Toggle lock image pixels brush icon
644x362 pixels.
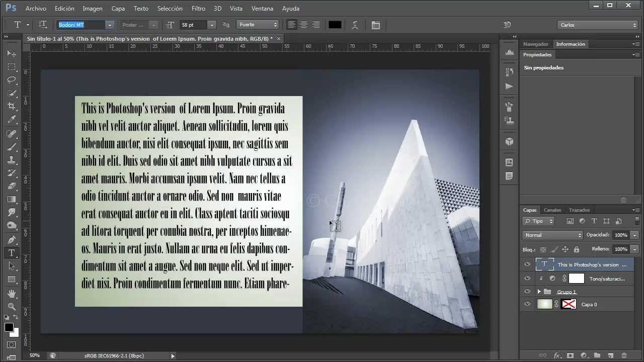554,249
